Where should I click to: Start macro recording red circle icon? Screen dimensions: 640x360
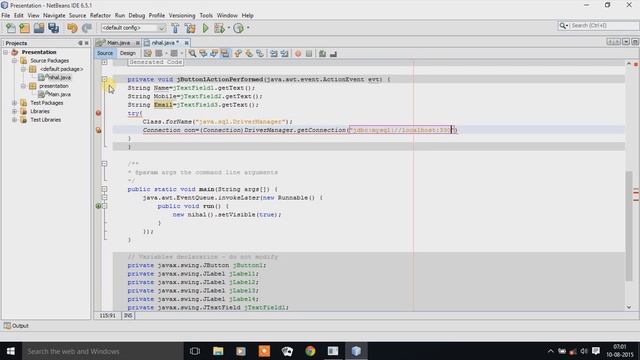click(298, 53)
